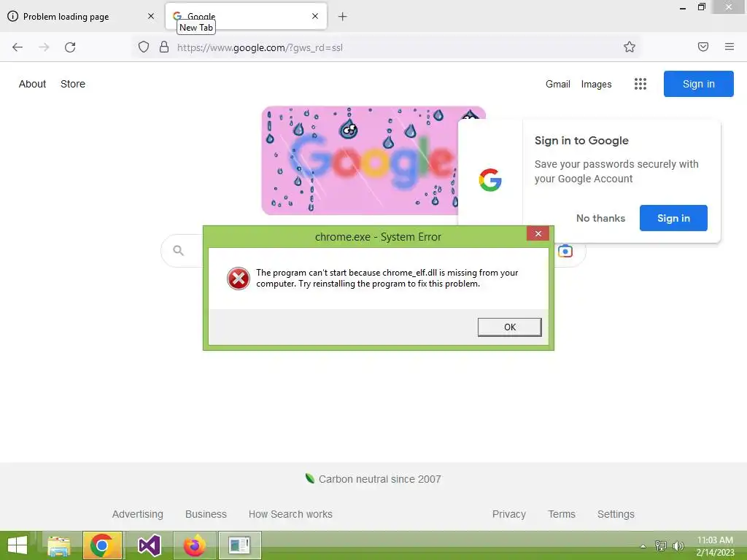Viewport: 747px width, 560px height.
Task: Open the Terms footer link
Action: (562, 514)
